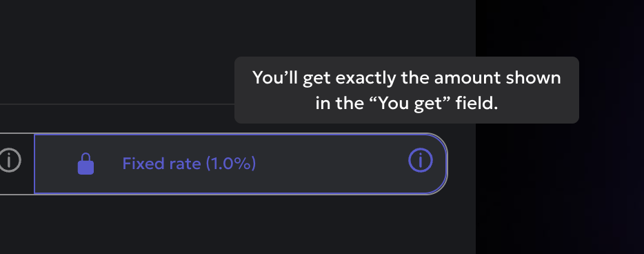Click the dark overlay area right of panel
This screenshot has height=254, width=644.
pyautogui.click(x=560, y=189)
